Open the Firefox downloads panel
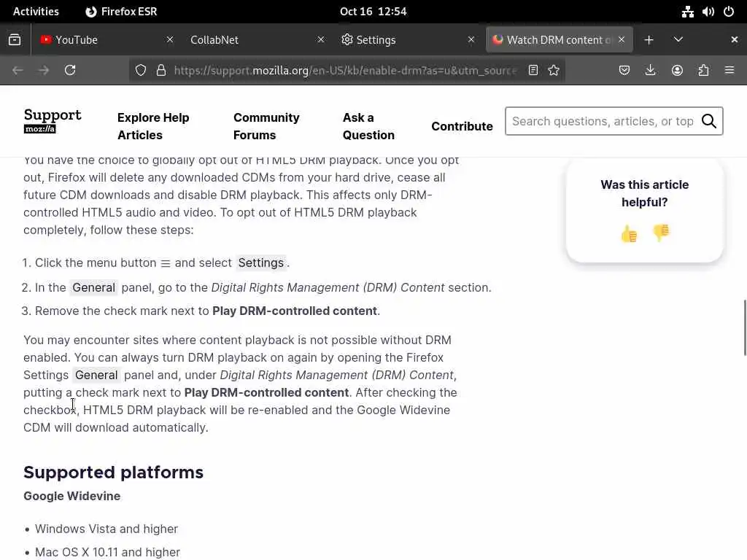Image resolution: width=747 pixels, height=560 pixels. 651,70
